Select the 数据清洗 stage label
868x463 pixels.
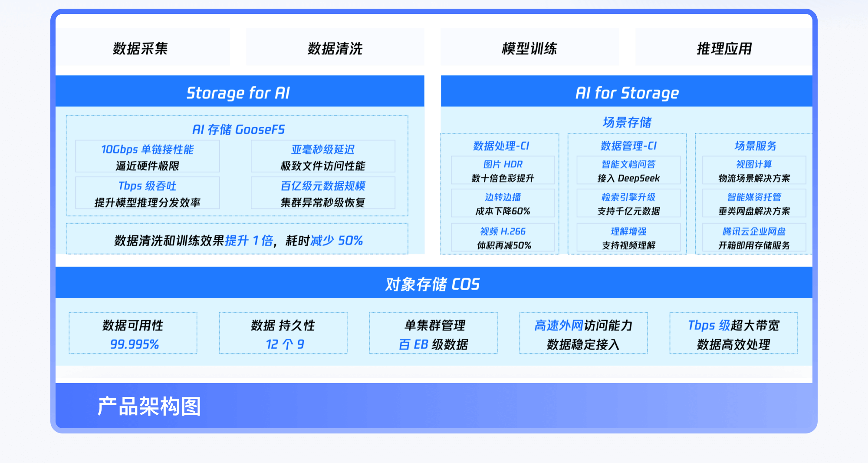point(335,48)
